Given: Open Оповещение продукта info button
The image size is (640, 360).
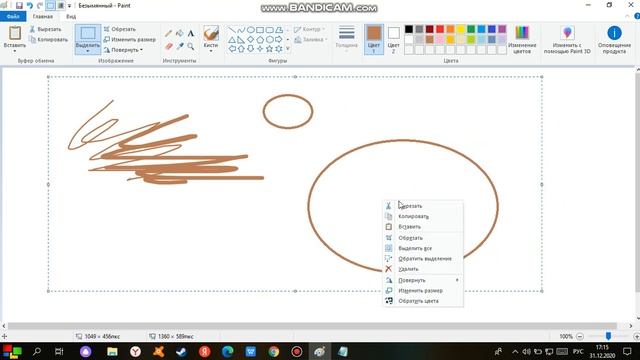Looking at the screenshot, I should (614, 39).
